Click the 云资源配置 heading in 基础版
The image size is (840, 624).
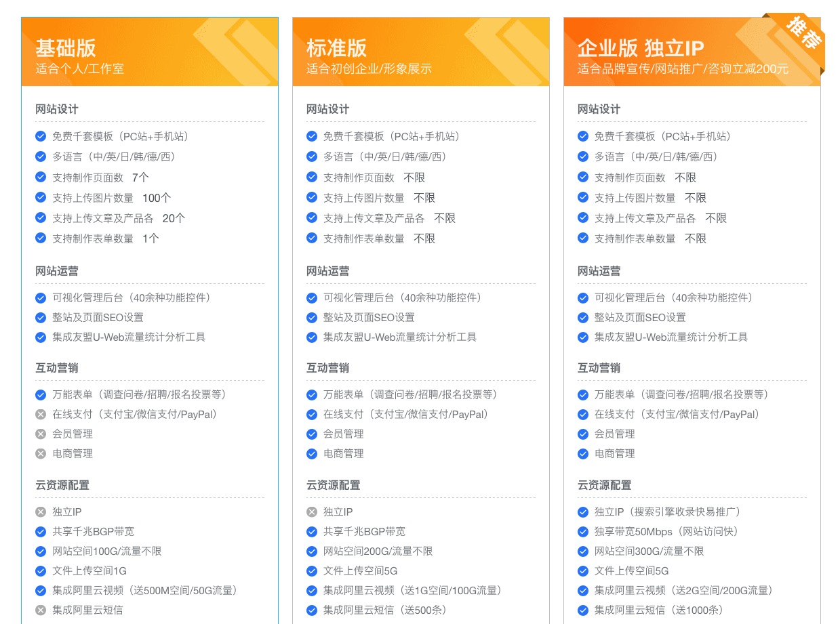pyautogui.click(x=62, y=485)
